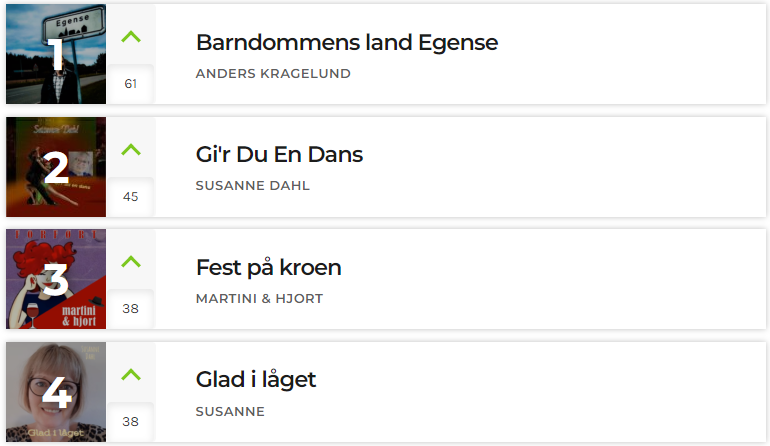
Task: Click upvote arrow for Fest på kroen
Action: tap(131, 262)
